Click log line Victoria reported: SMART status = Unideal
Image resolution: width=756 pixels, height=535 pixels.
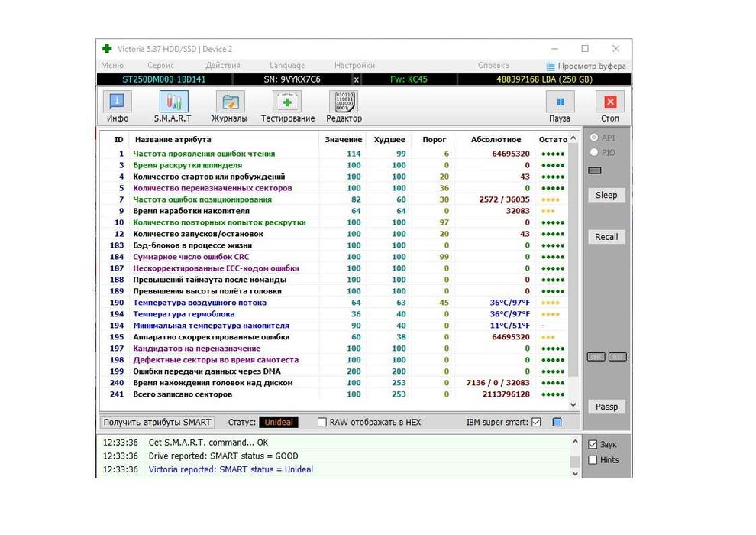231,469
